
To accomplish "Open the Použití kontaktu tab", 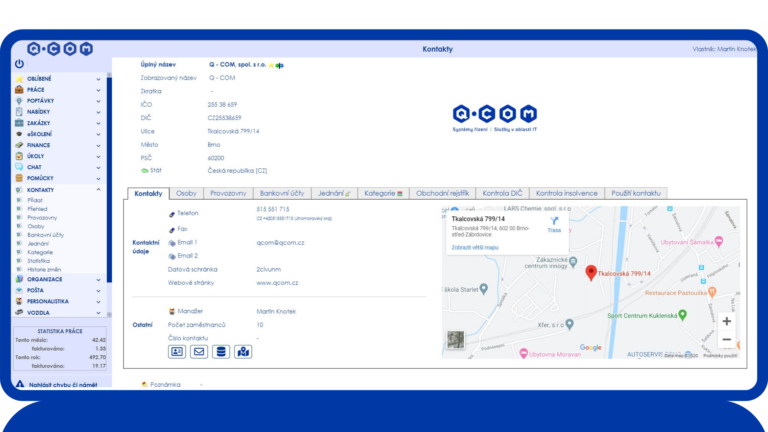I will (636, 193).
